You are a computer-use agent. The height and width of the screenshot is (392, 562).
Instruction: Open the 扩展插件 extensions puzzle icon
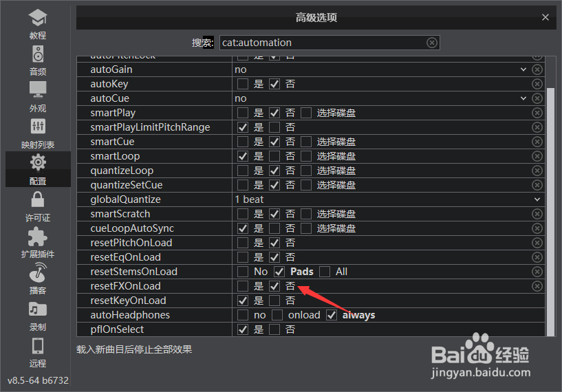(38, 237)
